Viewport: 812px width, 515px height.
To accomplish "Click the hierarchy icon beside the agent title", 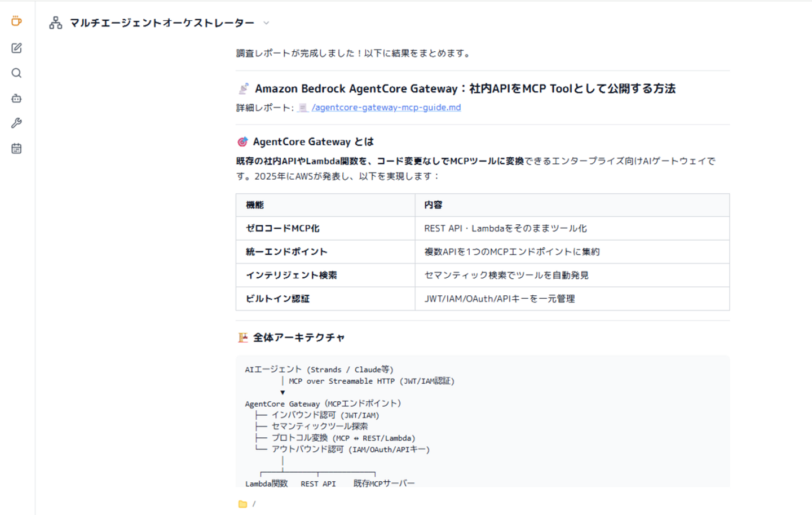I will tap(56, 23).
